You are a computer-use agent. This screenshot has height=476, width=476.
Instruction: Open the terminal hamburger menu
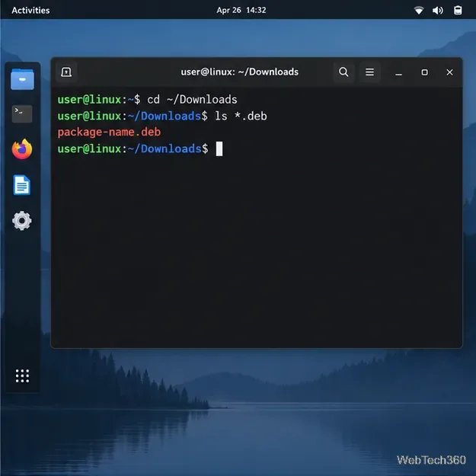(x=369, y=72)
